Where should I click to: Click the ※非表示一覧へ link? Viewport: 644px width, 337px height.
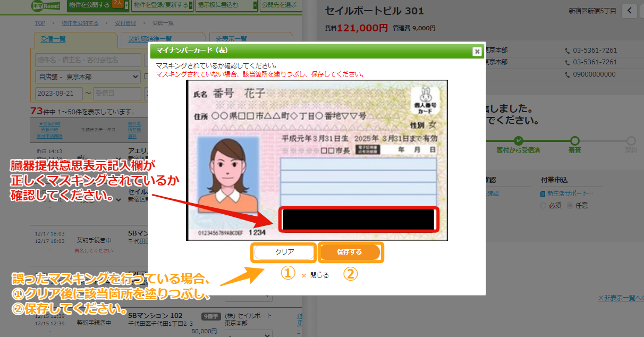620,298
